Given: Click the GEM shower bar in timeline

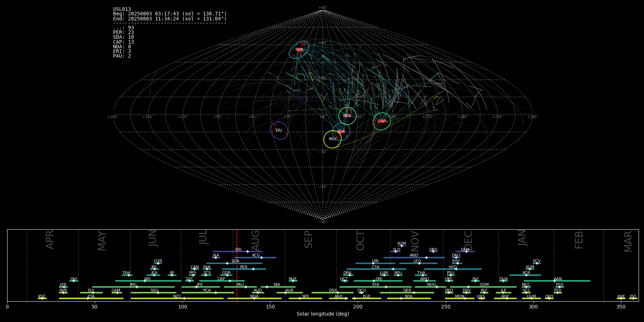Looking at the screenshot, I should click(x=465, y=252).
